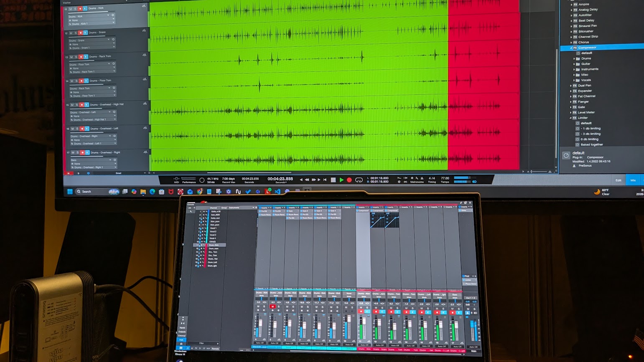Screen dimensions: 644x362
Task: Open automation view on Drums - Overhead - High Hat
Action: [145, 104]
